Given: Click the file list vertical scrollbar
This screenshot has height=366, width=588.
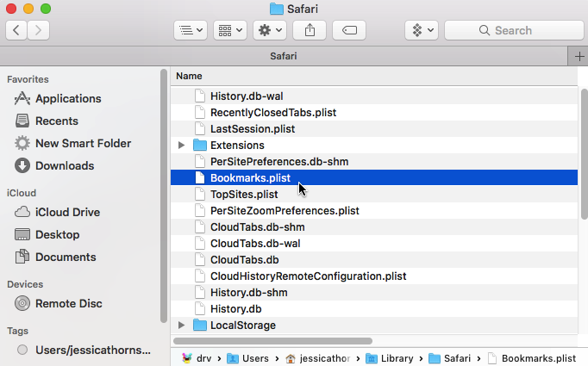Looking at the screenshot, I should click(585, 154).
